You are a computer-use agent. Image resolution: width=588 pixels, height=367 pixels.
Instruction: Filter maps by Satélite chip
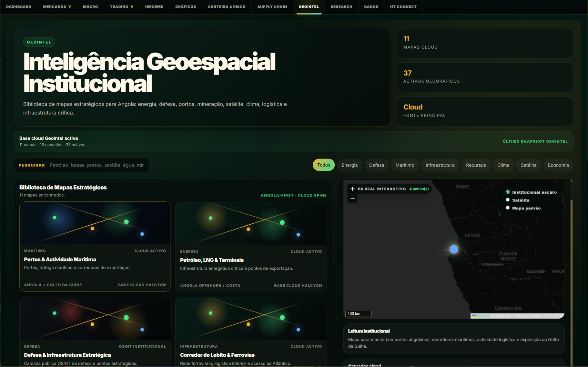(x=529, y=165)
